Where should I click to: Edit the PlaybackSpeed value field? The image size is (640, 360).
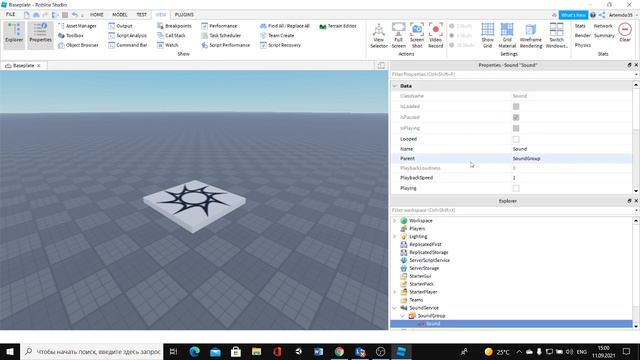click(571, 178)
